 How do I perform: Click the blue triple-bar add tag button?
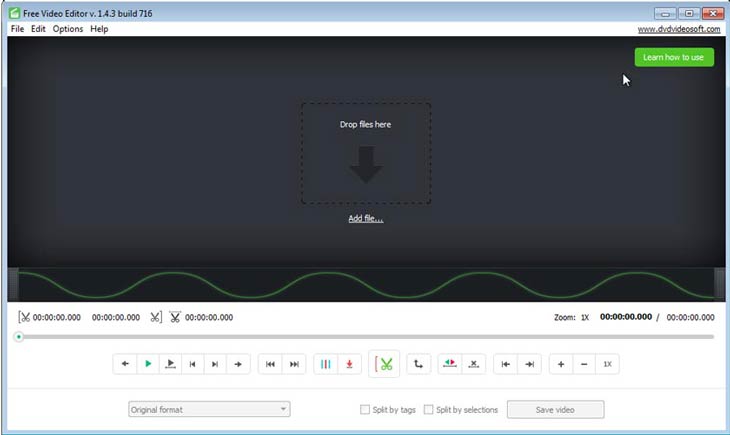(x=326, y=364)
